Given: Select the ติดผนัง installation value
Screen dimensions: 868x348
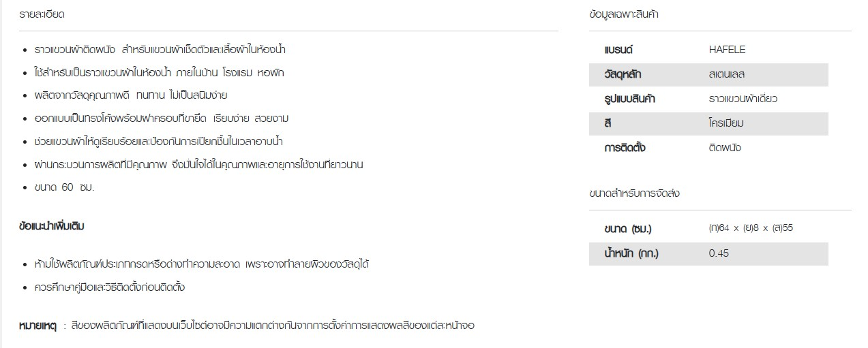Looking at the screenshot, I should coord(725,148).
